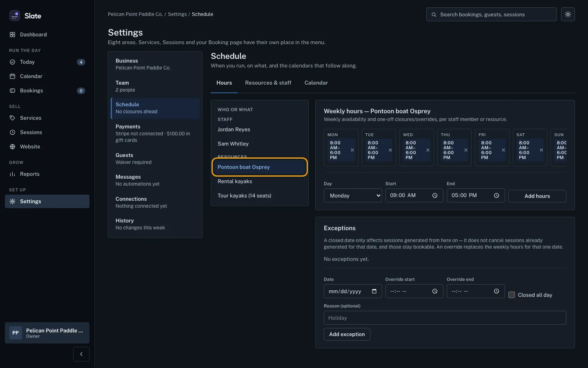The width and height of the screenshot is (588, 368).
Task: Remove Friday 8:00 AM–6:00 PM hours
Action: 503,150
